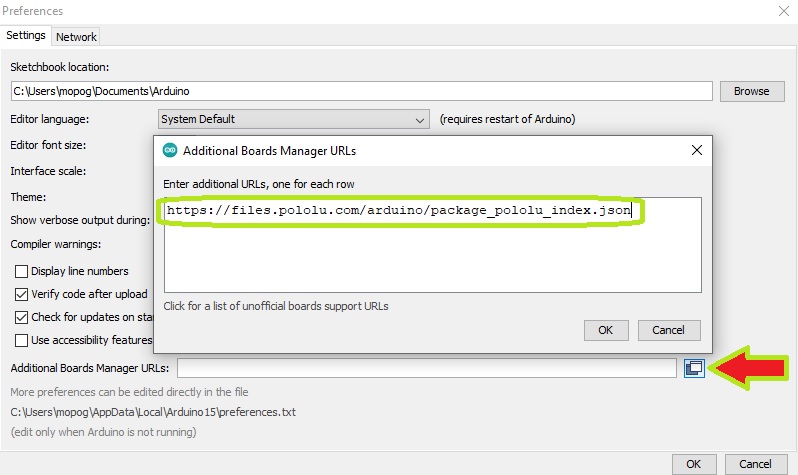
Task: Click Browse for sketchbook location
Action: (x=751, y=91)
